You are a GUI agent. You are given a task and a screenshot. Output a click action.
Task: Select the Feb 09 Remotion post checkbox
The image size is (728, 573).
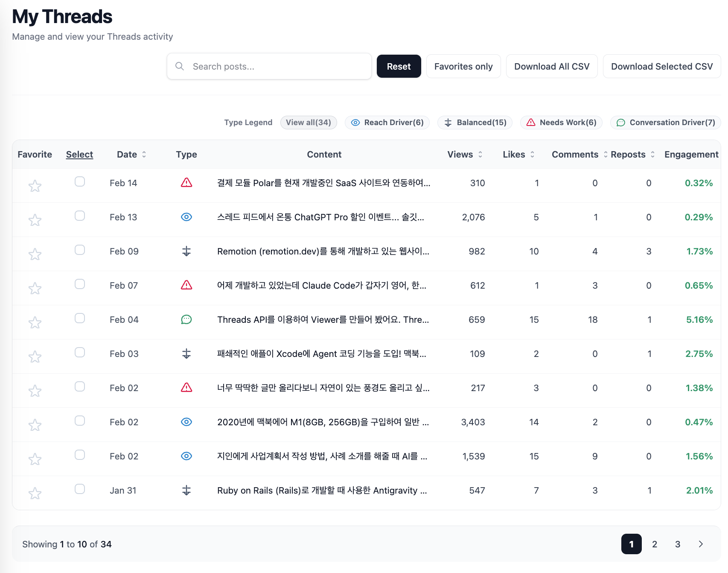tap(80, 250)
